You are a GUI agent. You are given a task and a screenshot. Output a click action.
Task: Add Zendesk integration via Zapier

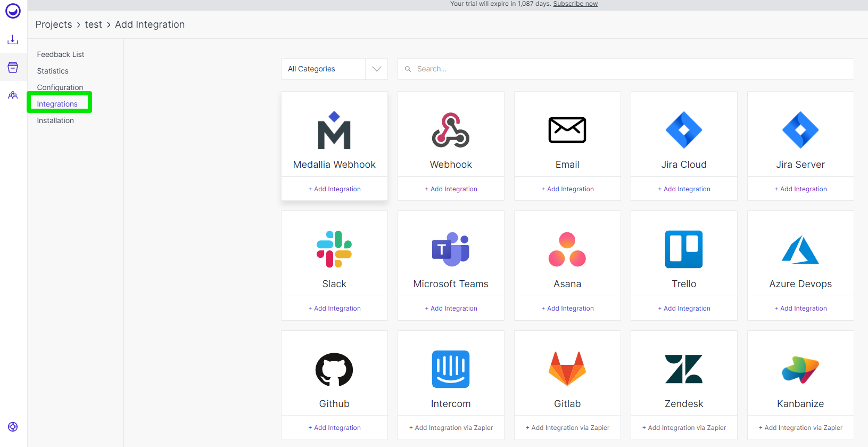pos(684,428)
